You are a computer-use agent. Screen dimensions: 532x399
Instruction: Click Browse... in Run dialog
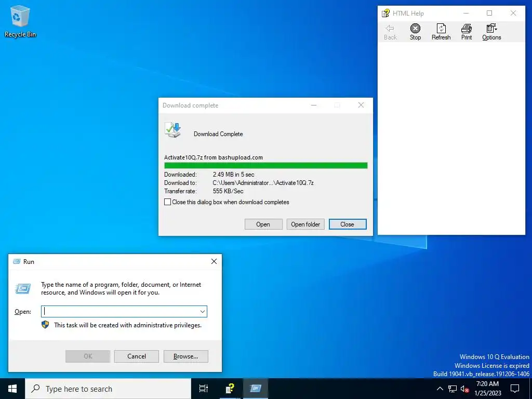tap(185, 356)
